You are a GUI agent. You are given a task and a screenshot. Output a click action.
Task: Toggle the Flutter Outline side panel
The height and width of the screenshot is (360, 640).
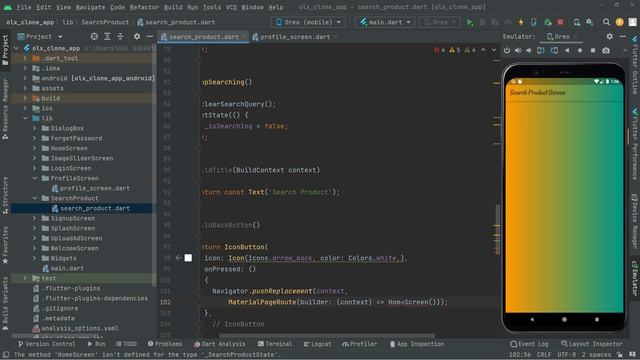[635, 65]
